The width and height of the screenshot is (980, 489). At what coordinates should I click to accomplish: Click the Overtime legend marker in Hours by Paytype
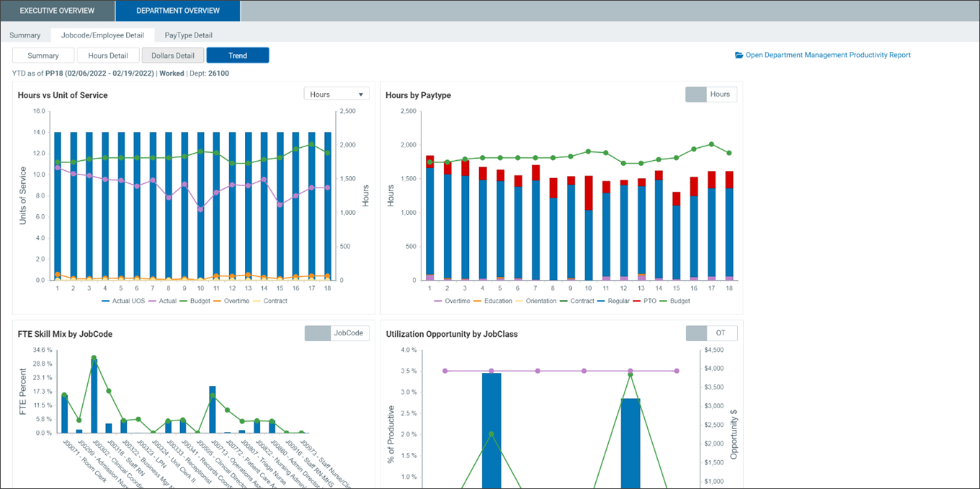(437, 301)
